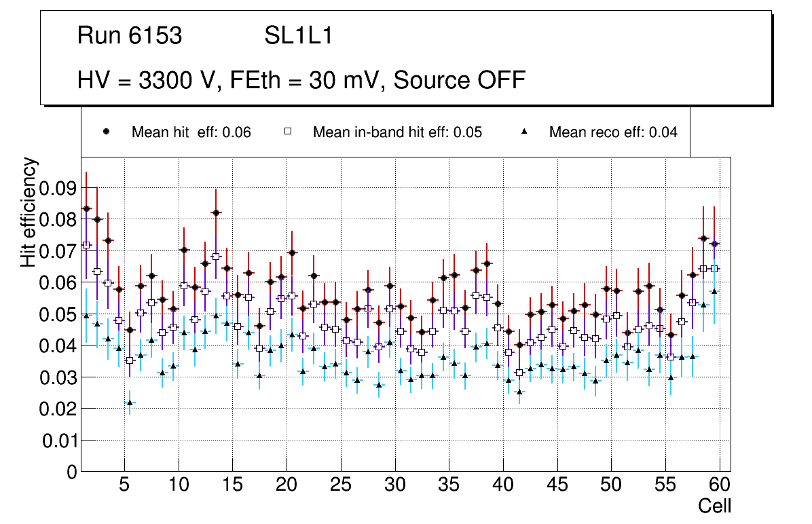
Task: Click the filled circle peak near cell 13
Action: click(216, 212)
